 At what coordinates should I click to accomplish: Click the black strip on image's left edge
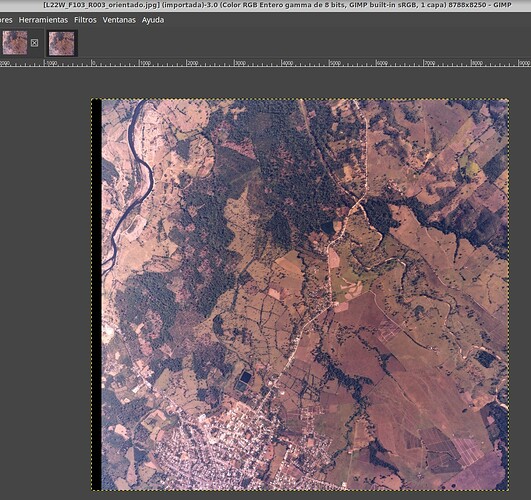[x=97, y=295]
